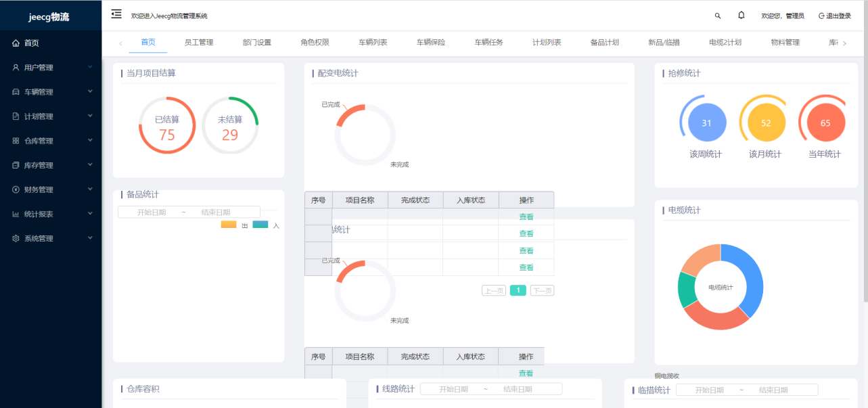Click the red 65 yearly statistic circle
Screen dimensions: 868x408
[826, 123]
